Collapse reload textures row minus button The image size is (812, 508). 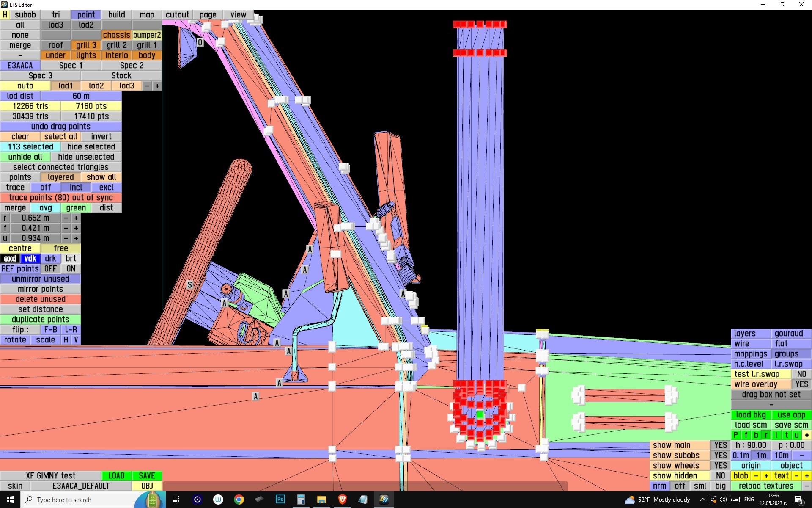(x=807, y=486)
